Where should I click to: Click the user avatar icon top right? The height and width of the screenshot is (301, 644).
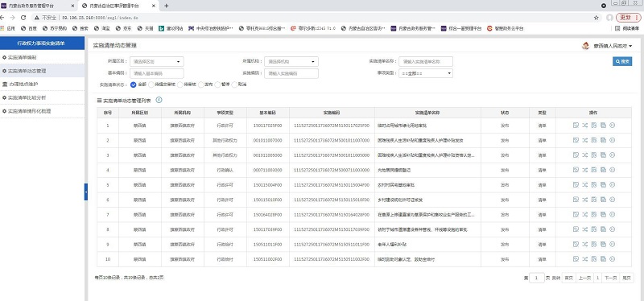[x=586, y=46]
